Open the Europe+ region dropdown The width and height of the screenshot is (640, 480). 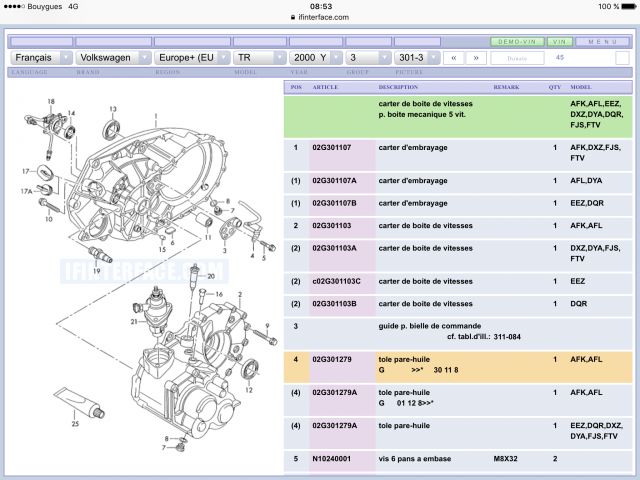(x=192, y=58)
